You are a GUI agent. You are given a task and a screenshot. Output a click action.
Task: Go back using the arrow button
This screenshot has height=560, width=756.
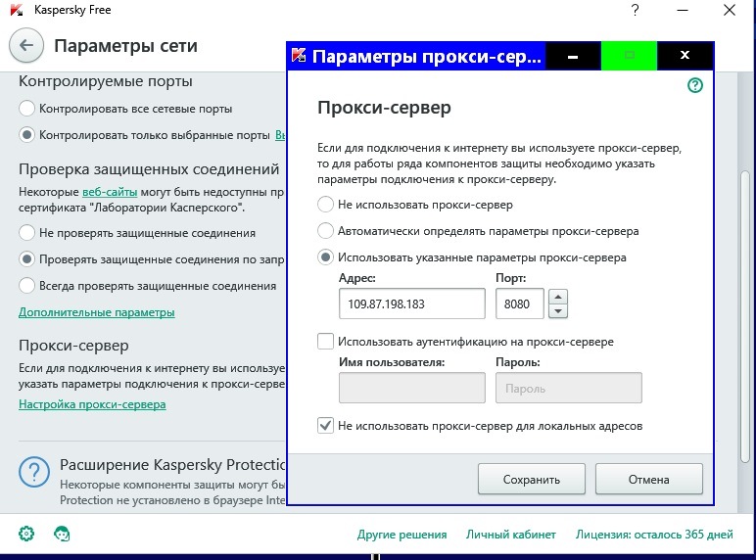pyautogui.click(x=26, y=45)
